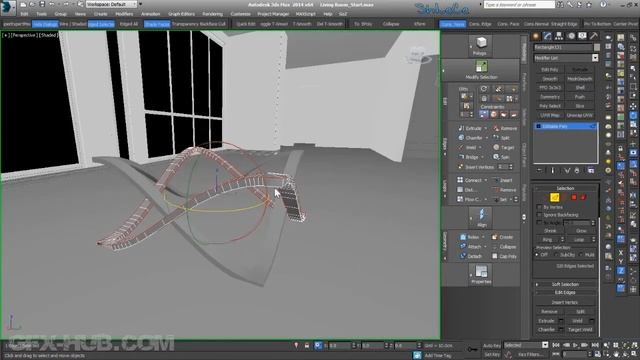640x360 pixels.
Task: Toggle the Auto Key button
Action: point(491,346)
